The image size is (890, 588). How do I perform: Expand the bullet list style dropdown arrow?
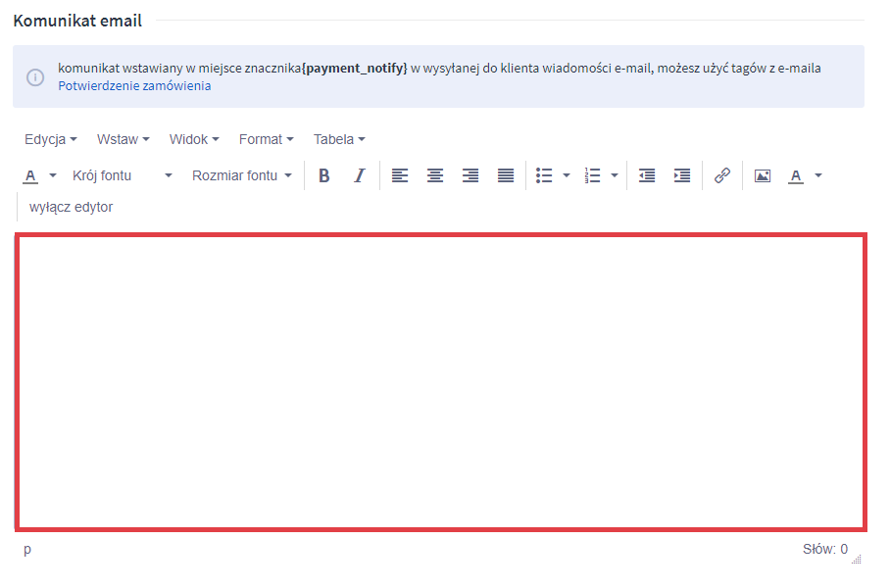567,175
